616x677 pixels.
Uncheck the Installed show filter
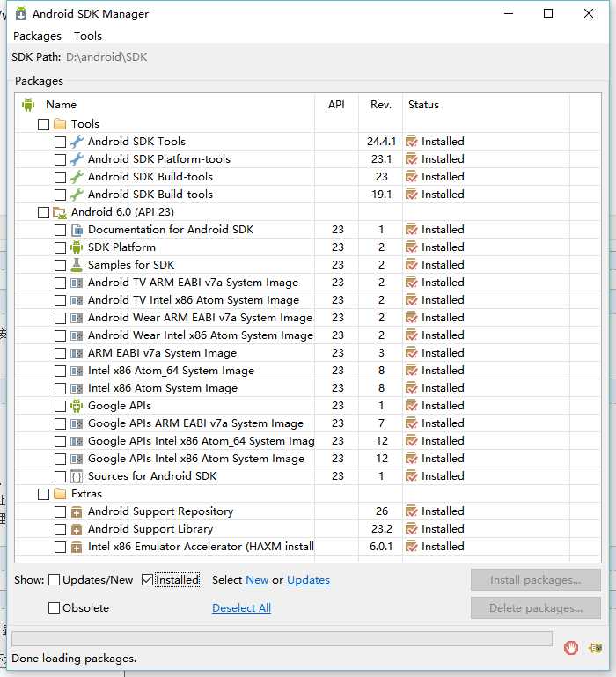(x=147, y=580)
